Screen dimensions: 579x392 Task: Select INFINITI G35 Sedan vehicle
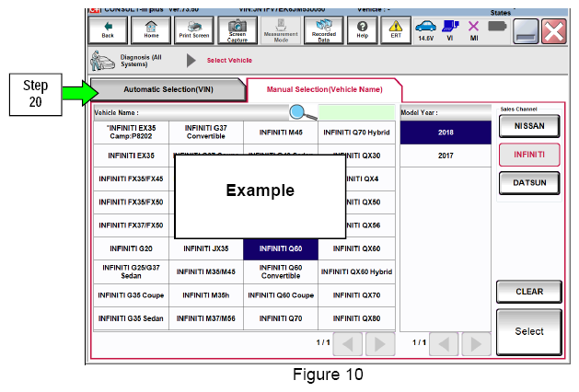(131, 318)
